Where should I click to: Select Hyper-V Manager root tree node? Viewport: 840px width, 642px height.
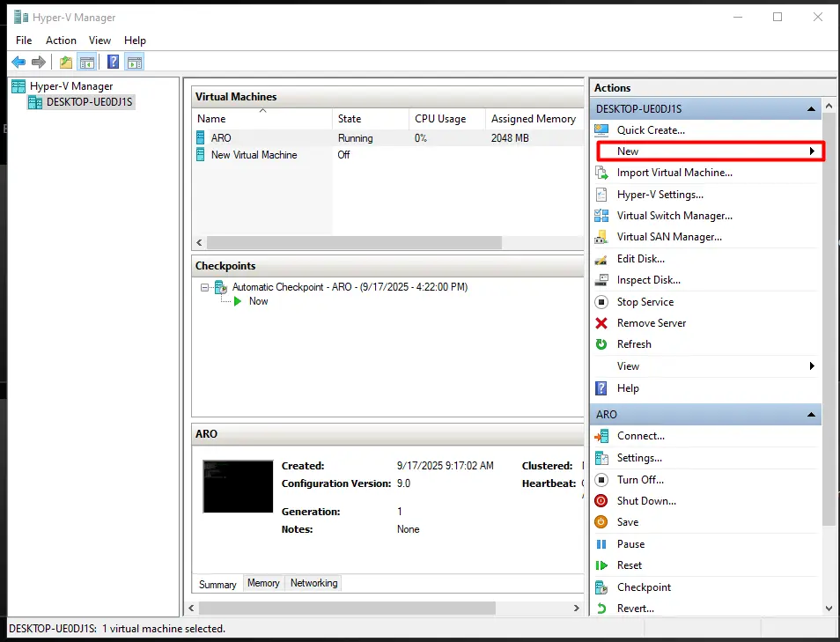[71, 86]
